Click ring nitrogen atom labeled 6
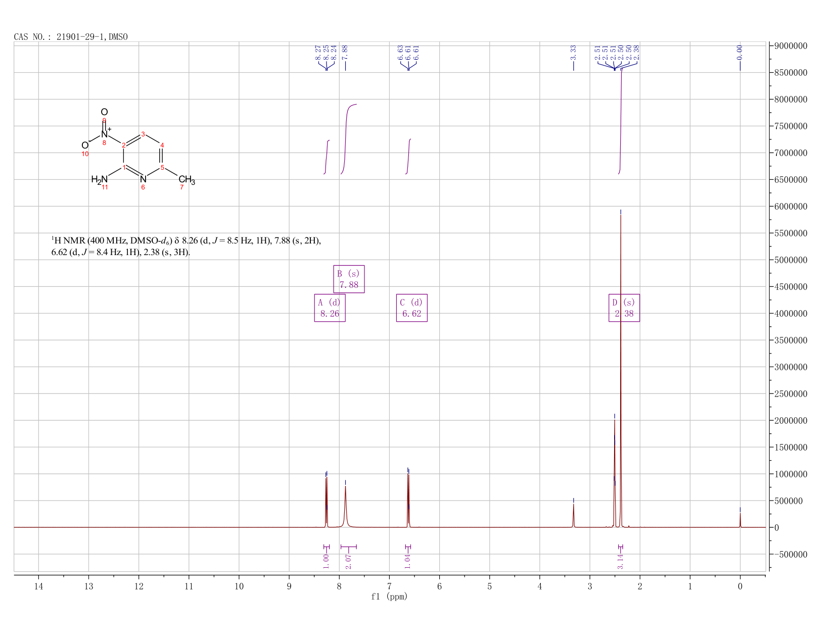The image size is (834, 644). point(143,179)
